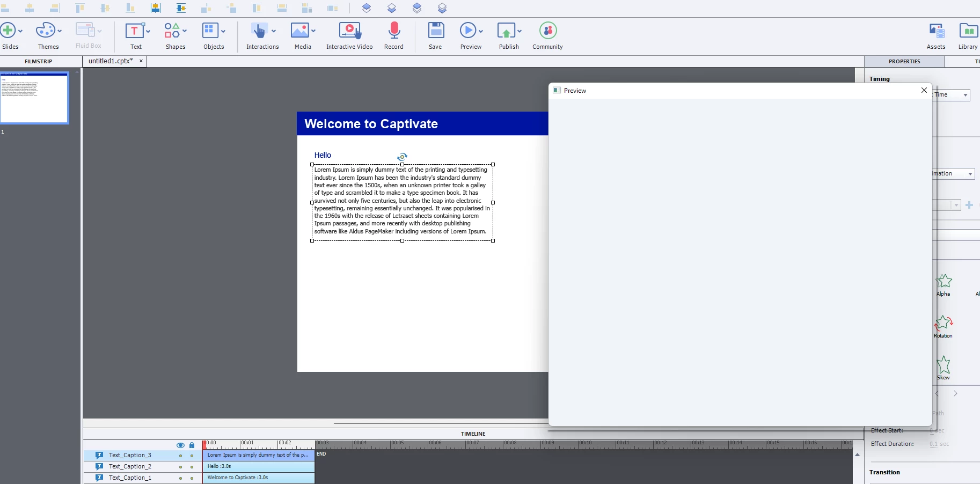Viewport: 980px width, 484px height.
Task: Toggle visibility dot for Text_Caption_2
Action: pos(180,467)
